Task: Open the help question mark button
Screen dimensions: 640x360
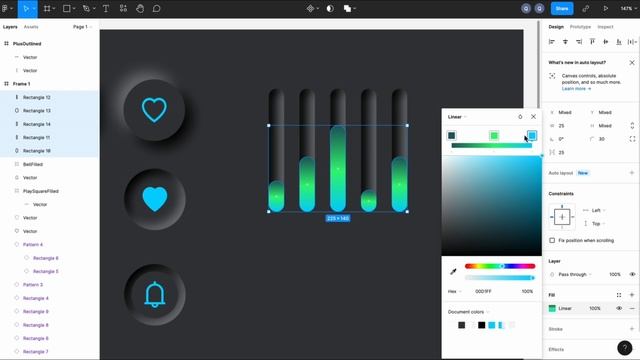Action: coord(624,348)
